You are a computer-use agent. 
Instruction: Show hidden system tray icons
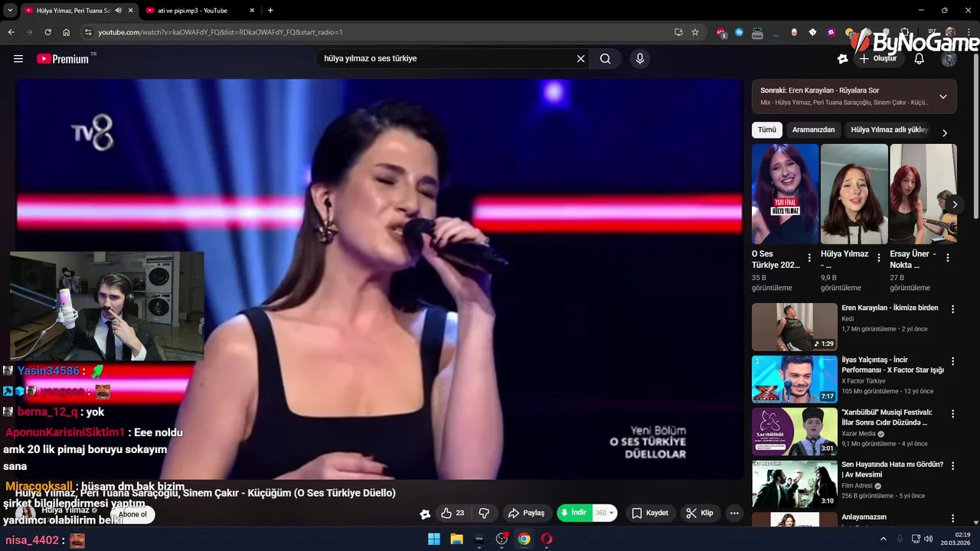coord(884,539)
